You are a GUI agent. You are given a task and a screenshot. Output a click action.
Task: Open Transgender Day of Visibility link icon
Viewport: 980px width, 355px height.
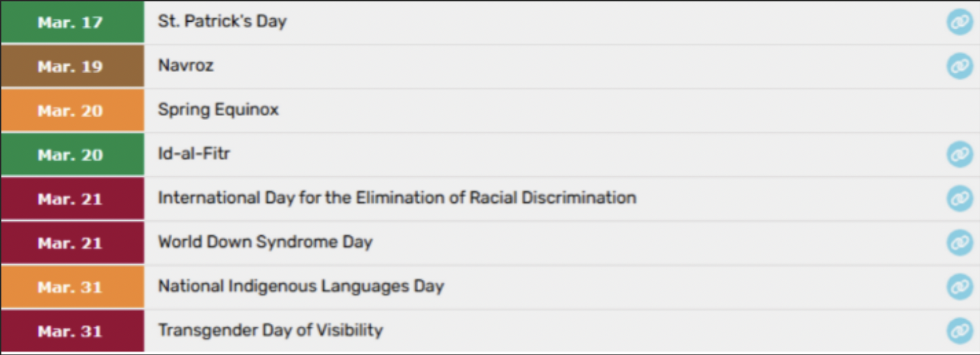[959, 331]
